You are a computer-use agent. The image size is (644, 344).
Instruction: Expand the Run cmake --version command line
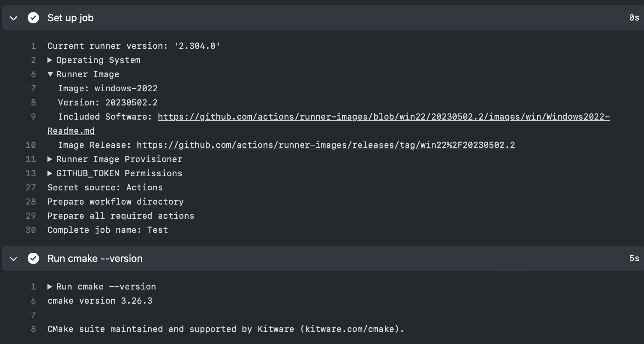[50, 287]
